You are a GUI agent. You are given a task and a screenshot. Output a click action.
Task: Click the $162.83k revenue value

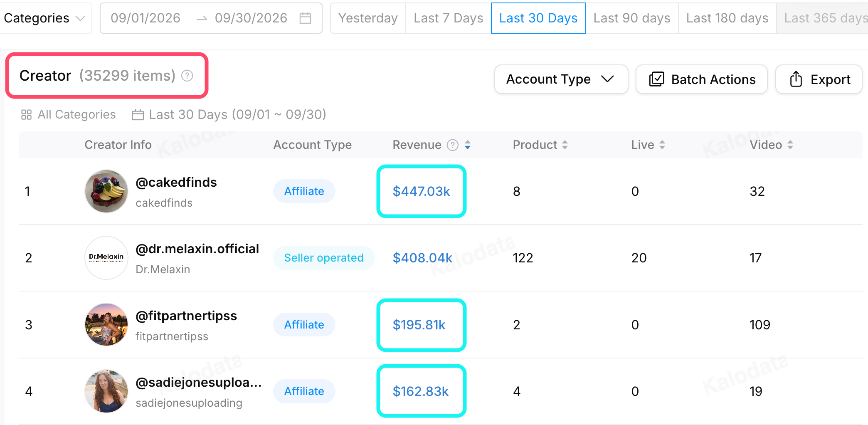tap(421, 391)
